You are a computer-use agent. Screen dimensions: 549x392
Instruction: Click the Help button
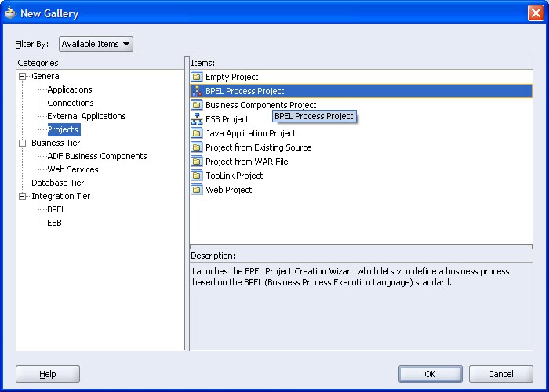pyautogui.click(x=48, y=374)
